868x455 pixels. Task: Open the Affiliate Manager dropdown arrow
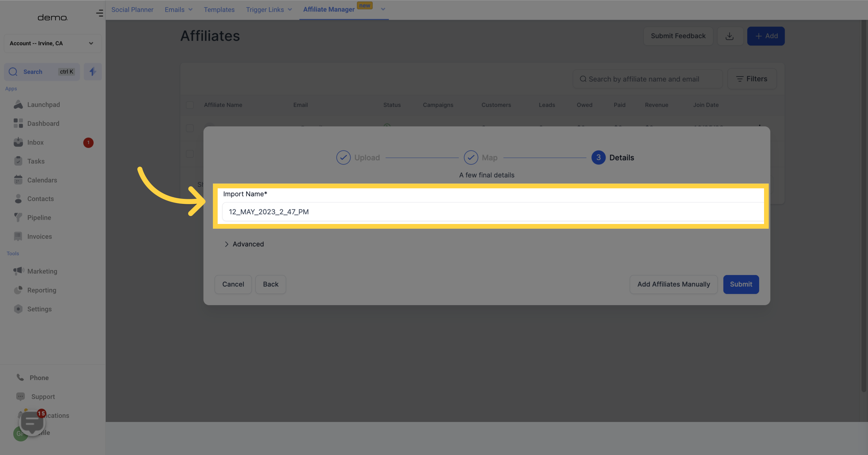click(383, 9)
